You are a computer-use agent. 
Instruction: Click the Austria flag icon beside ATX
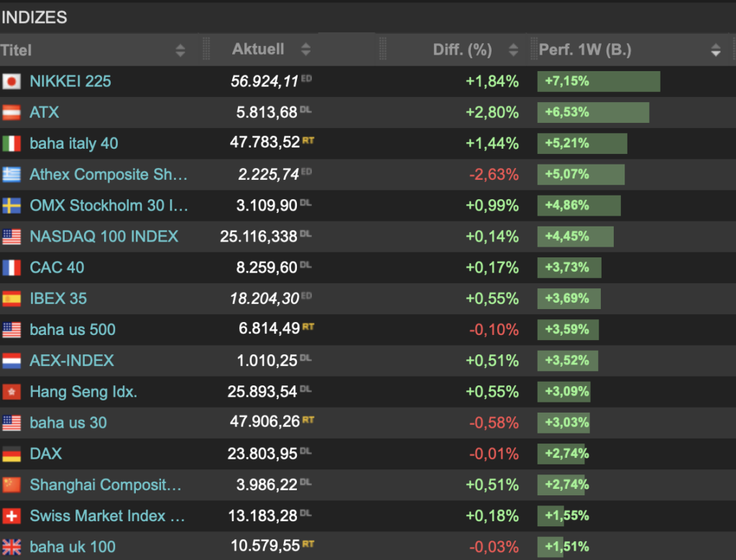pos(11,112)
